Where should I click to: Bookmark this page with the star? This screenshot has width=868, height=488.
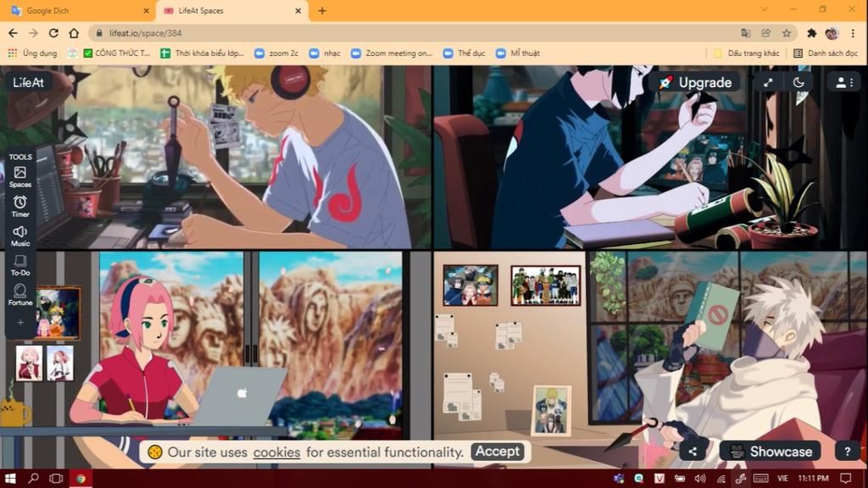(x=787, y=33)
